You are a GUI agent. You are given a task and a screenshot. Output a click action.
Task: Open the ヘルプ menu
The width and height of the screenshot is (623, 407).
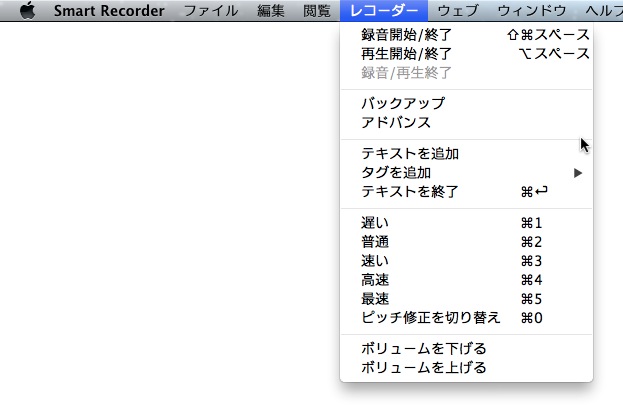604,11
